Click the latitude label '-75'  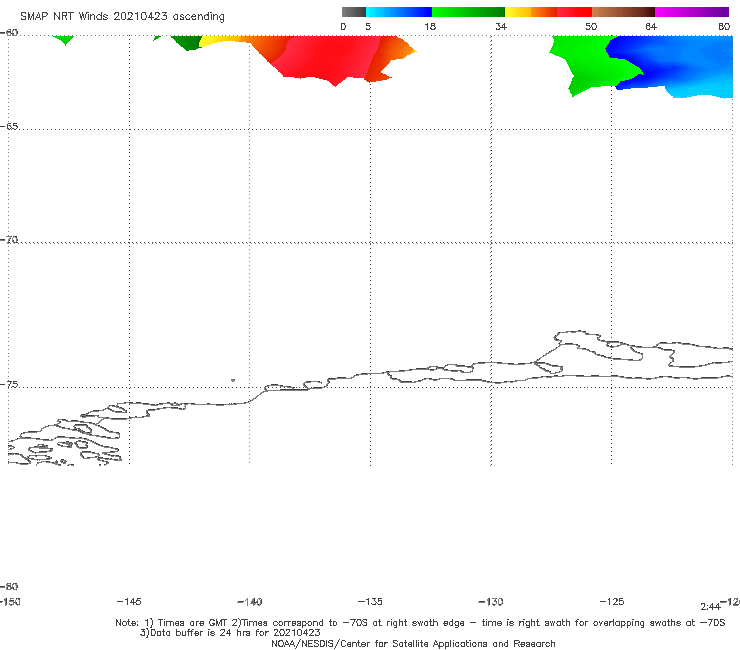coord(9,385)
